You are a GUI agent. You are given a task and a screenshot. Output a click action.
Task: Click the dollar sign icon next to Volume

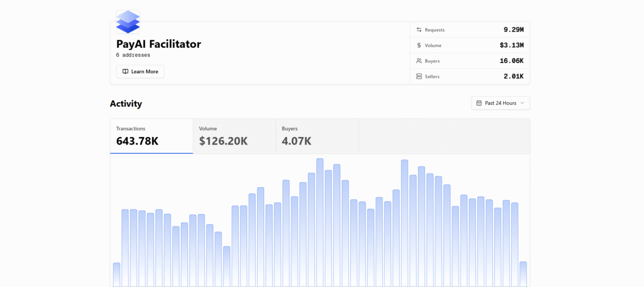point(419,45)
